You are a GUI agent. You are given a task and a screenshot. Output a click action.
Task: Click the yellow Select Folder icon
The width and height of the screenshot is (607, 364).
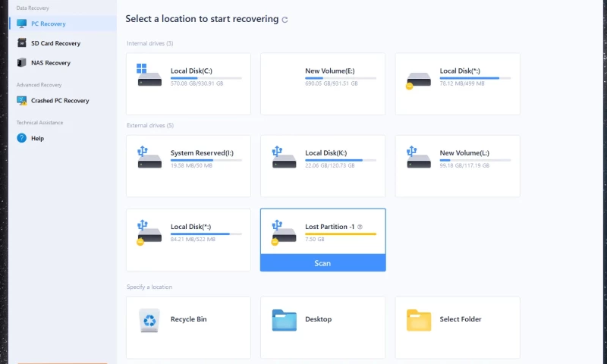(x=419, y=320)
